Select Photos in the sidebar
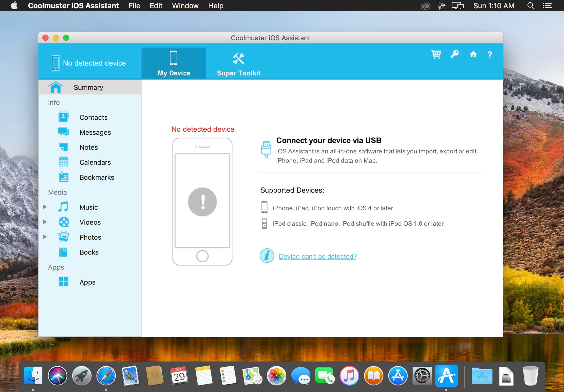 [x=90, y=237]
